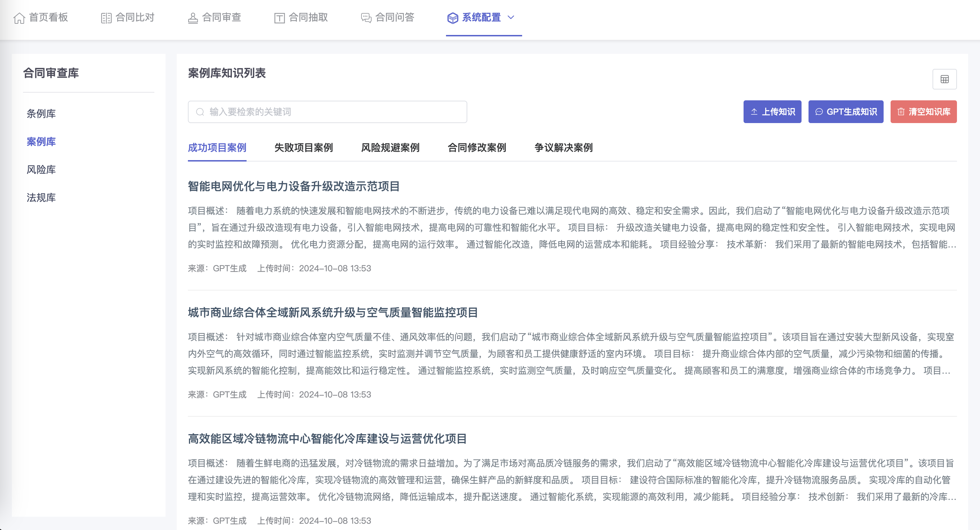The height and width of the screenshot is (530, 980).
Task: Open the 风险规避案例 tab
Action: click(390, 148)
